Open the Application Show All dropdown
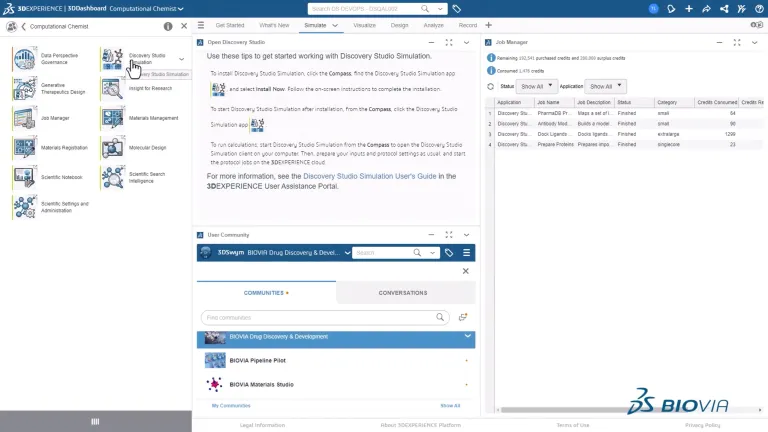This screenshot has width=768, height=432. tap(605, 87)
